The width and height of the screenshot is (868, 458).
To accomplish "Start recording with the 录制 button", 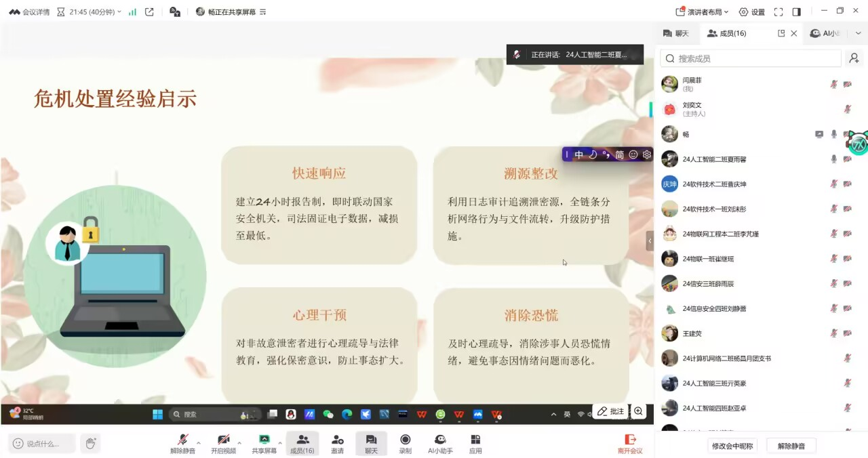I will tap(405, 440).
